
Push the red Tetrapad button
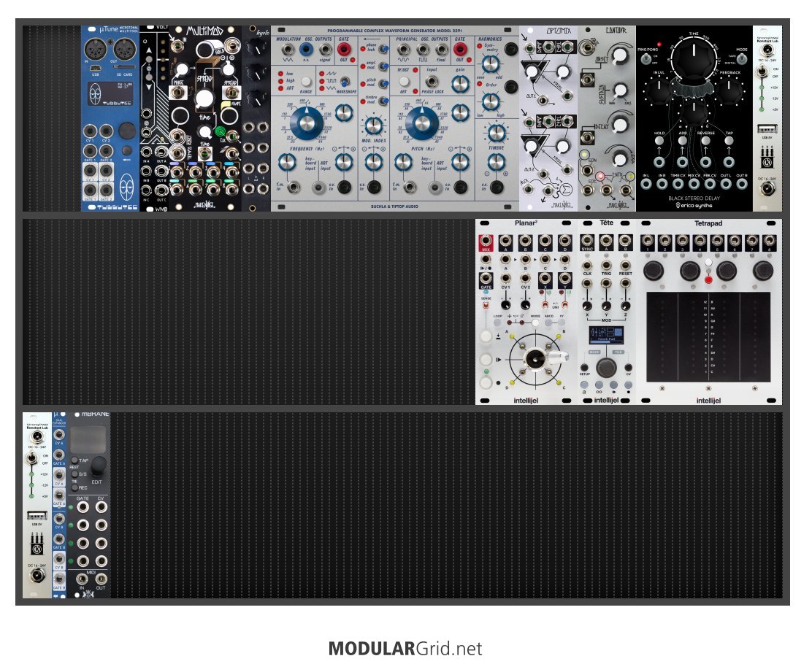point(708,280)
